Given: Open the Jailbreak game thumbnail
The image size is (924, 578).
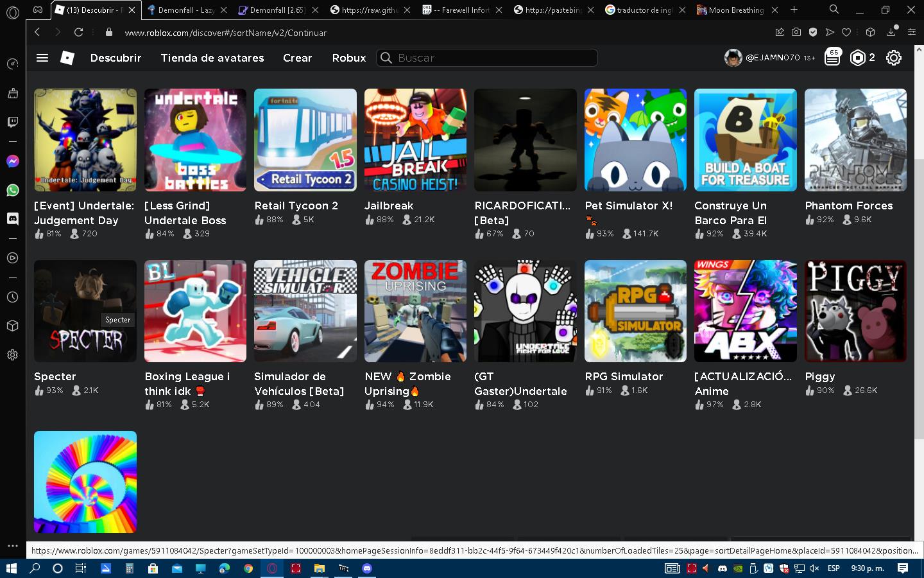Looking at the screenshot, I should click(415, 140).
